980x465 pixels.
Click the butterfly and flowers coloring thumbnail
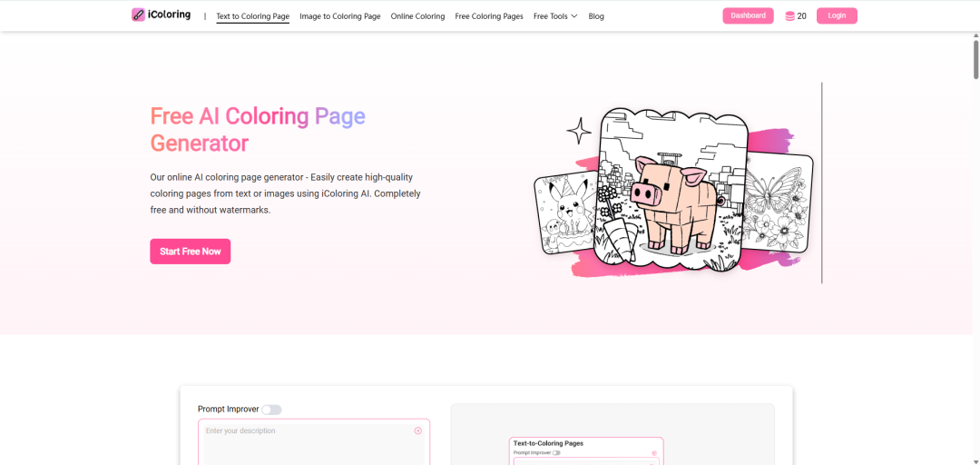(x=779, y=203)
